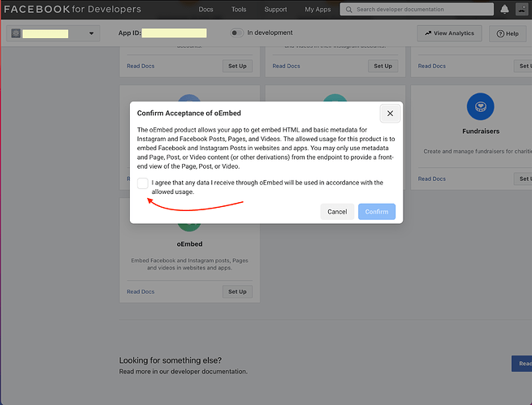The image size is (532, 405).
Task: Click the oEmbed card title
Action: (x=190, y=244)
